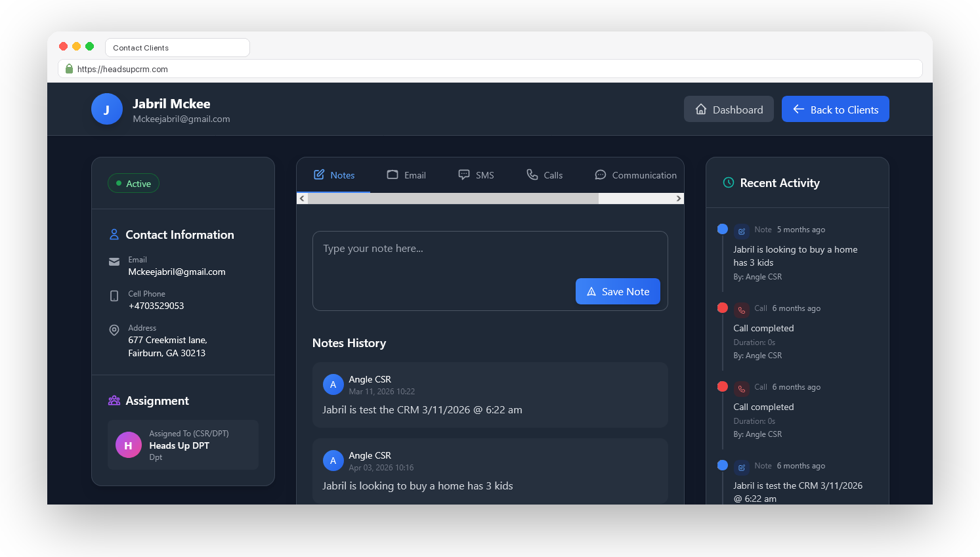Screen dimensions: 980x557
Task: Click the A avatar on Mar 11, 2026 note
Action: [x=333, y=384]
